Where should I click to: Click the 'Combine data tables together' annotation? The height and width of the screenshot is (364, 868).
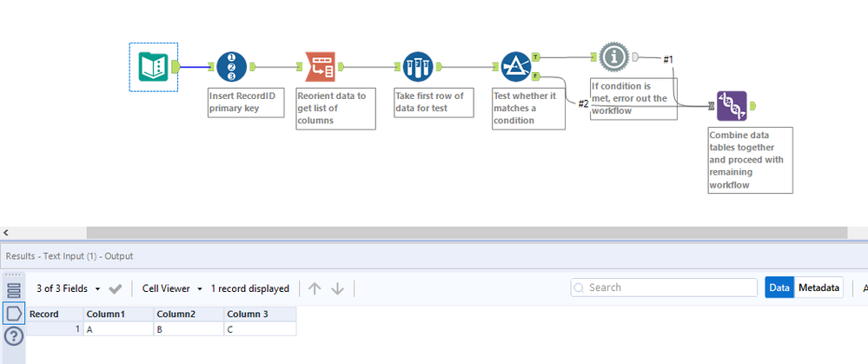point(750,161)
